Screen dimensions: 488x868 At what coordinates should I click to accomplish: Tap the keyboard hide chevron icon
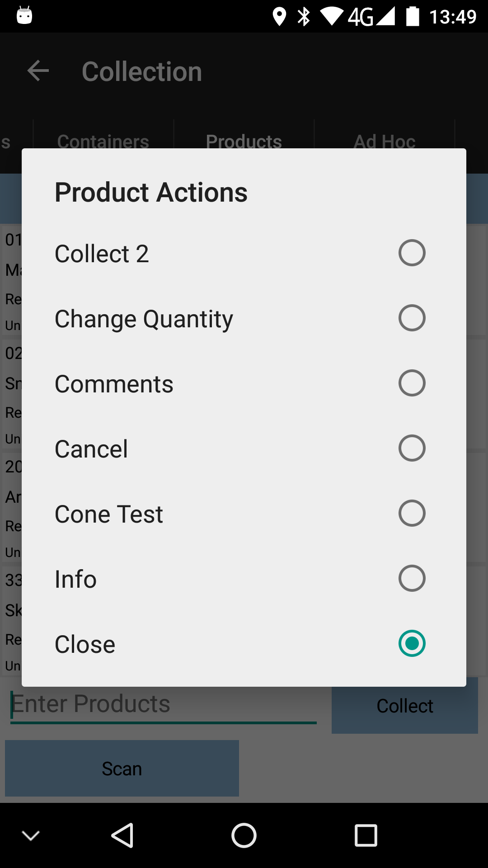coord(31,835)
